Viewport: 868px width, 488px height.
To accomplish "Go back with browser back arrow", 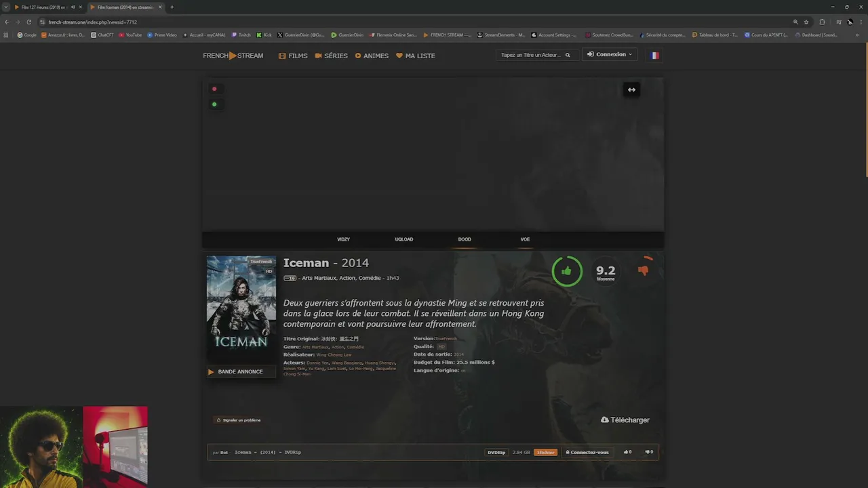I will point(7,22).
